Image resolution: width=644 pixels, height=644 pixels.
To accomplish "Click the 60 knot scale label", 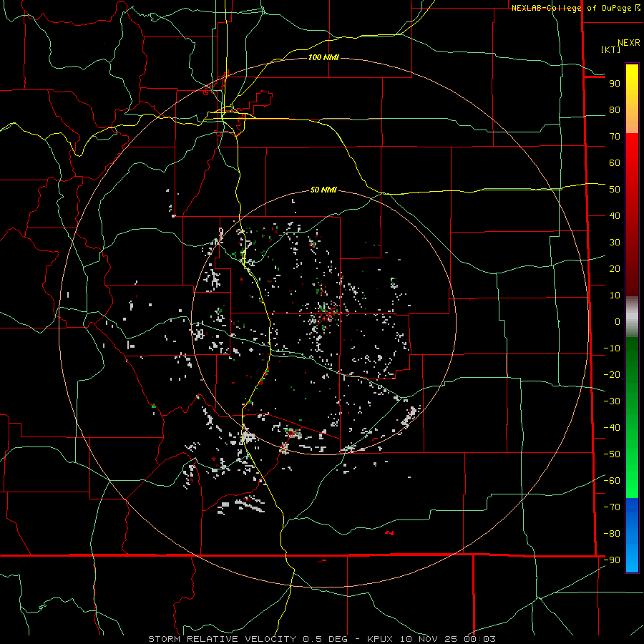I will click(615, 163).
